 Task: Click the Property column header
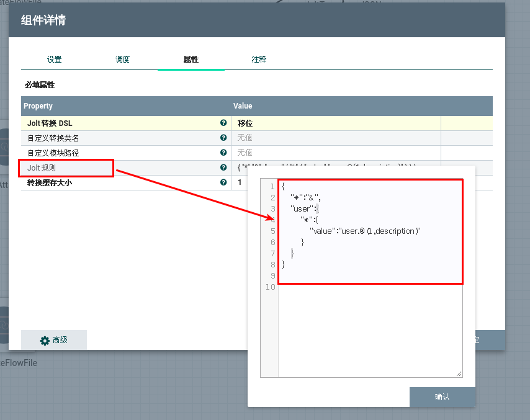coord(38,106)
